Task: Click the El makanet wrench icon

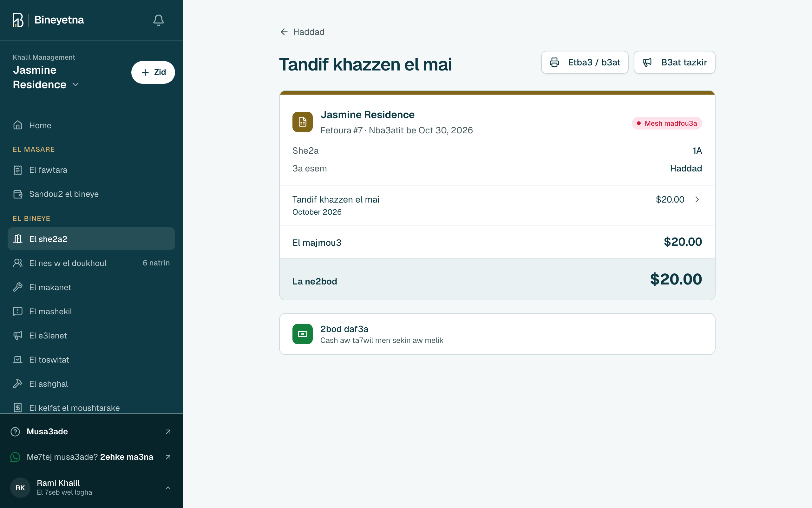Action: point(18,287)
